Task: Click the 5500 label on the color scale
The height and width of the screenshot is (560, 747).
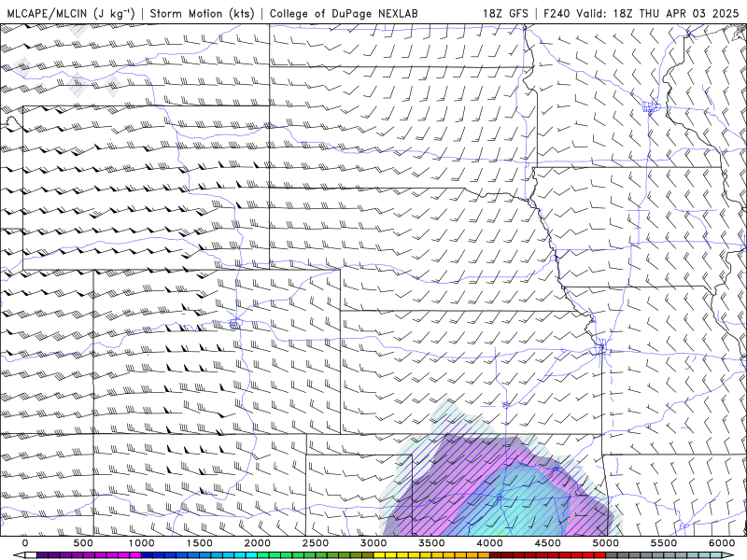Action: (x=664, y=543)
